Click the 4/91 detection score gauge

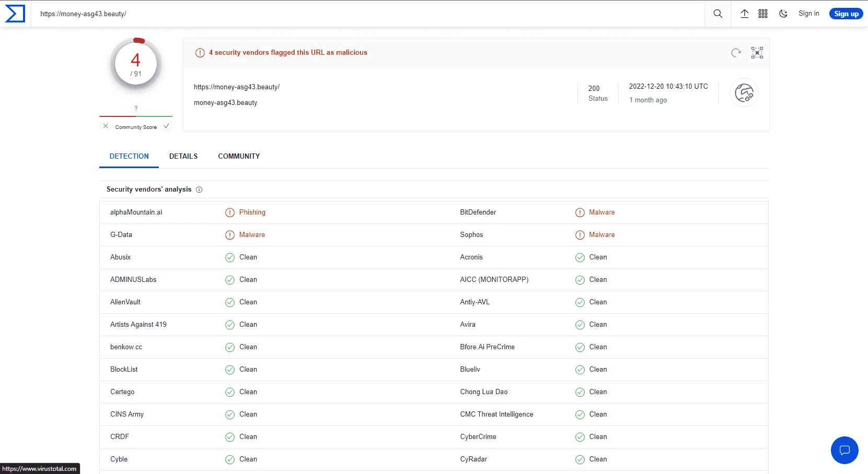pyautogui.click(x=136, y=64)
